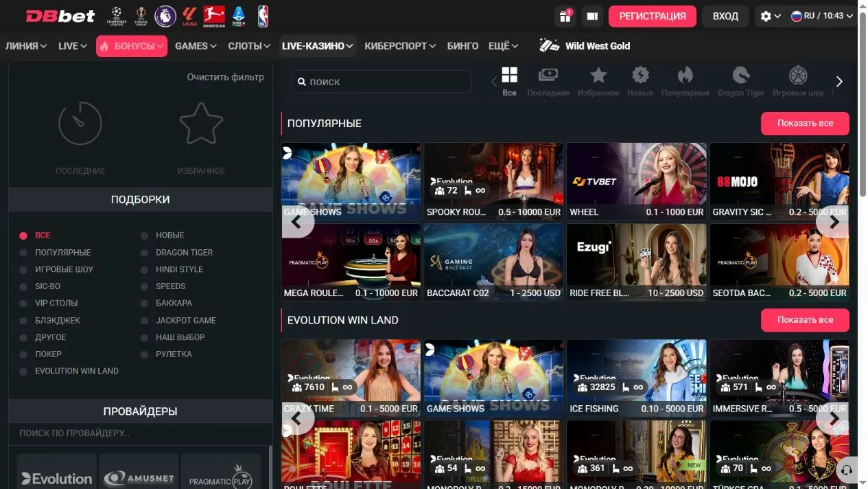The width and height of the screenshot is (868, 489).
Task: Select the РУЛЕТКА collection radio
Action: click(x=144, y=354)
